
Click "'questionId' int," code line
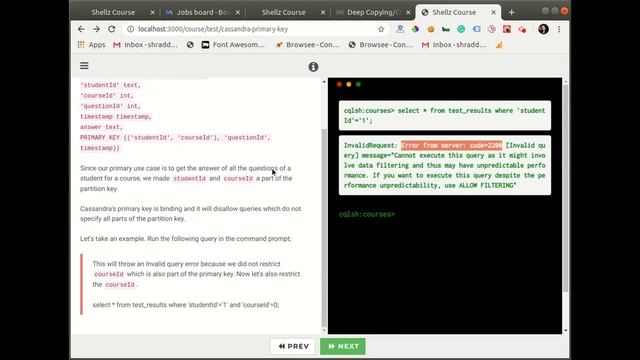[x=110, y=106]
